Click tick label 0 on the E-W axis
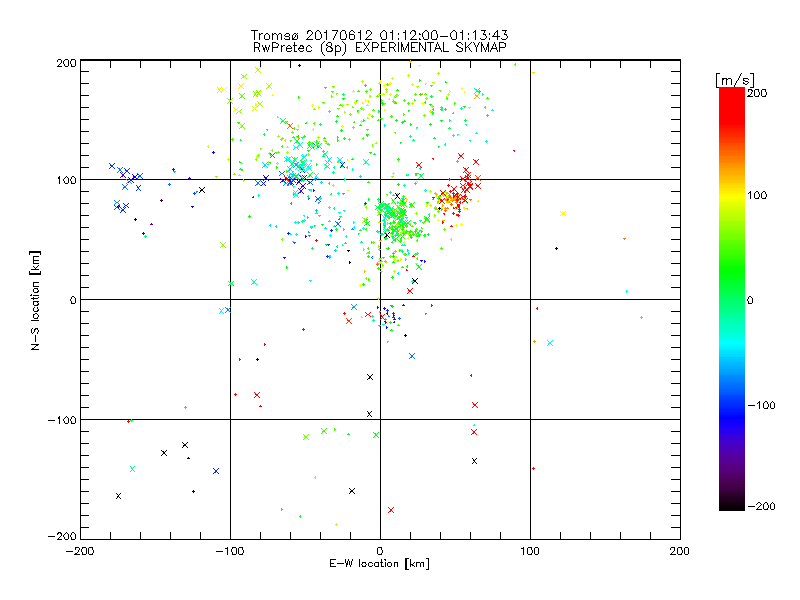 [x=380, y=551]
